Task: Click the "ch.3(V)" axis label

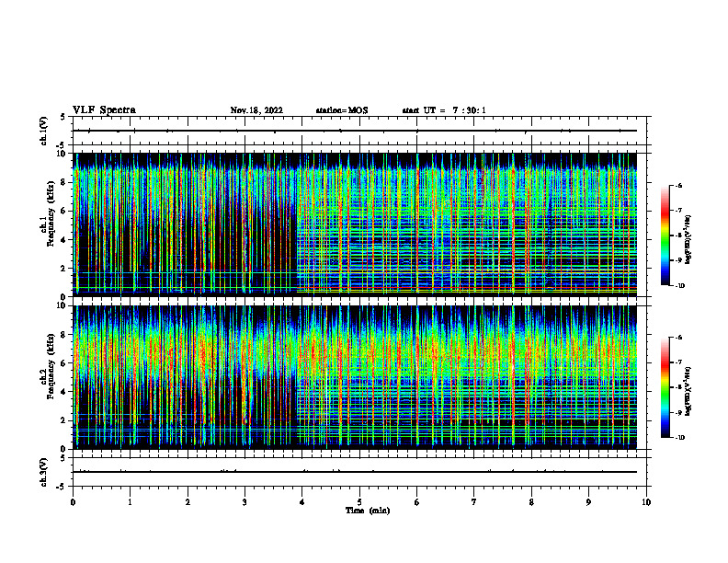Action: 44,472
